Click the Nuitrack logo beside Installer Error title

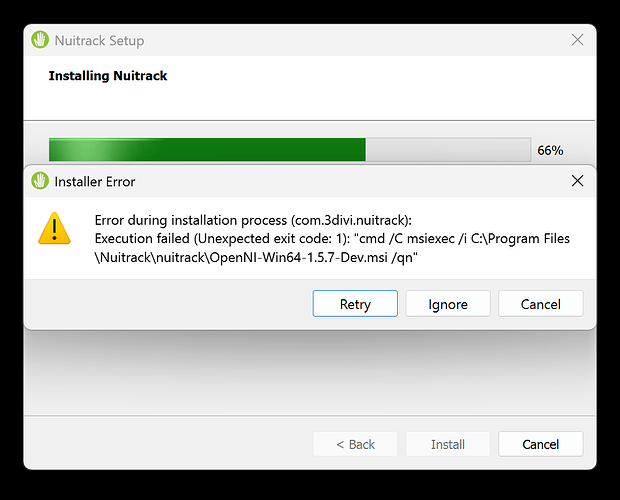[x=40, y=181]
